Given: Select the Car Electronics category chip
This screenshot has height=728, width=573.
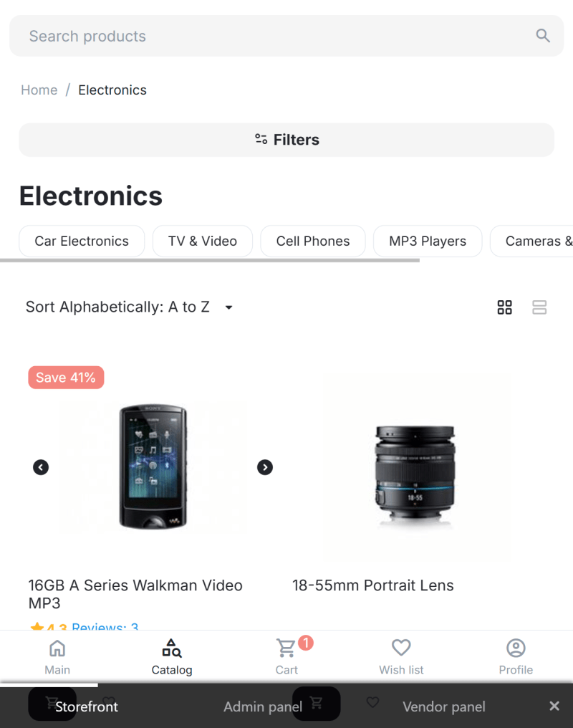Looking at the screenshot, I should coord(82,241).
